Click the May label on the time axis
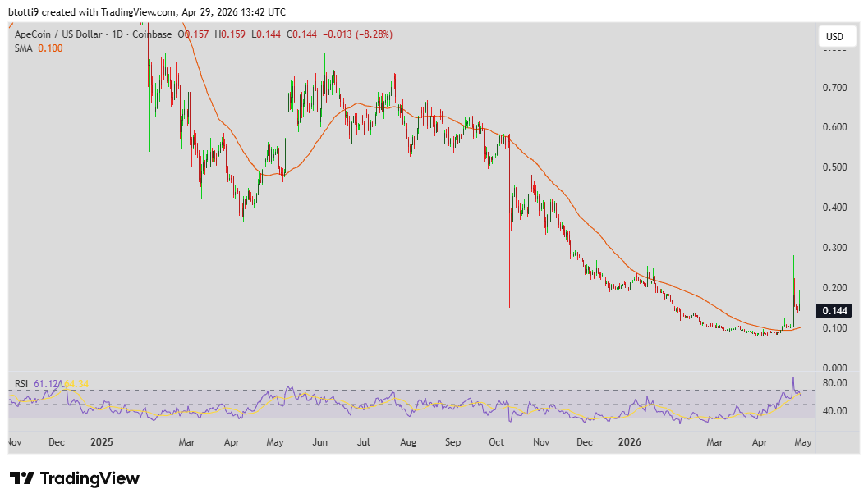Image resolution: width=868 pixels, height=503 pixels. (803, 441)
